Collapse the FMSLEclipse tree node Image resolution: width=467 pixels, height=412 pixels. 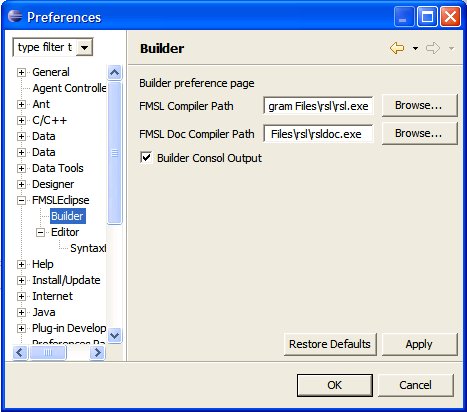pos(21,200)
